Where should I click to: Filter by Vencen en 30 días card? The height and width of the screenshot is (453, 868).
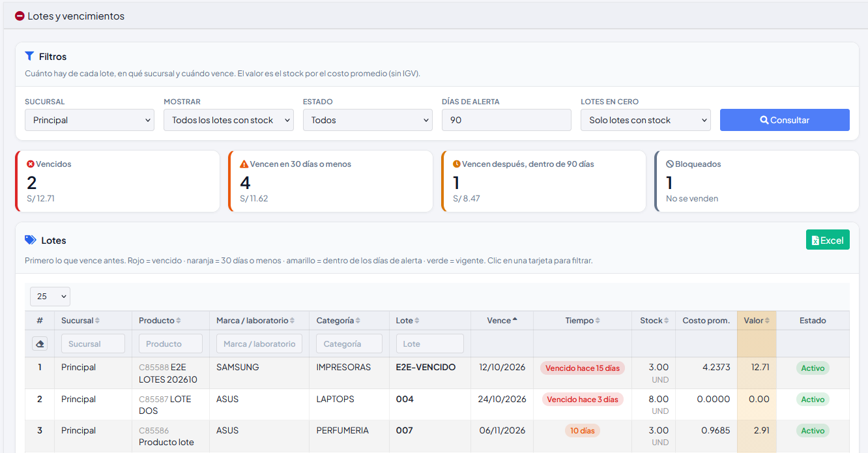point(330,181)
